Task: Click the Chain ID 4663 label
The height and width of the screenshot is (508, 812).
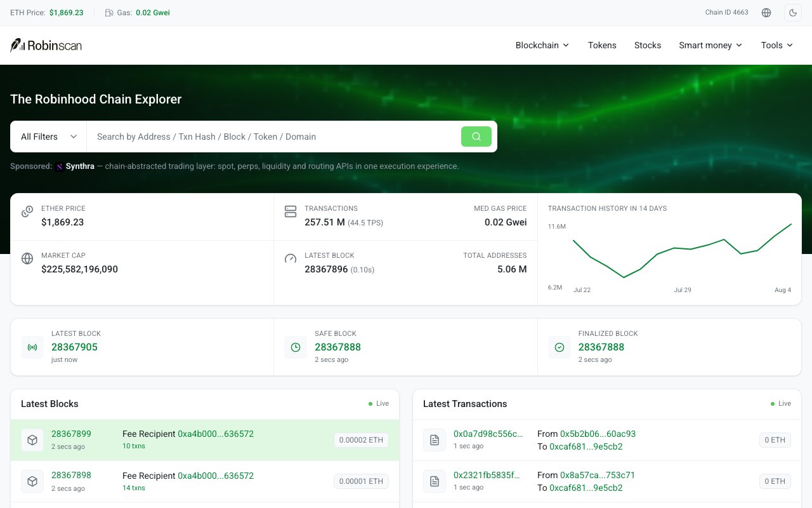Action: (727, 13)
